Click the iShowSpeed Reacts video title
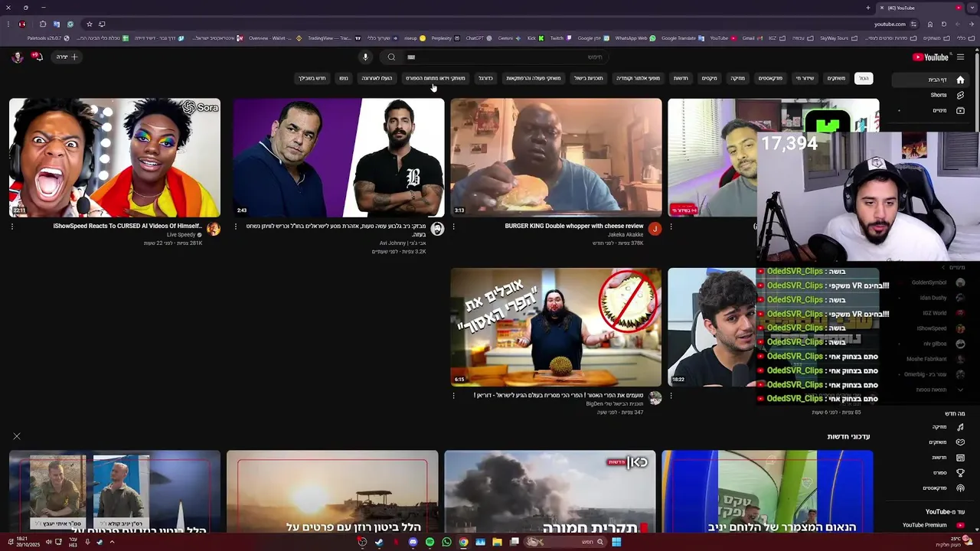The height and width of the screenshot is (551, 980). click(128, 227)
